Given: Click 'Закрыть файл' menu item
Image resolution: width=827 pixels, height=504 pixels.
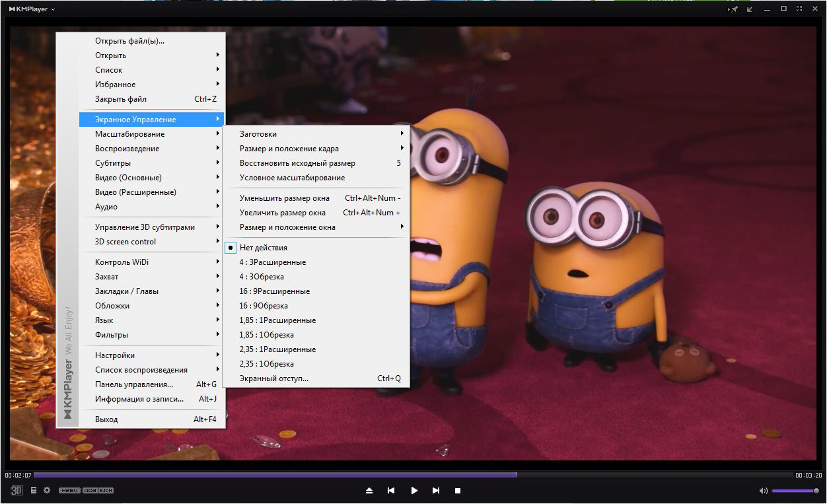Looking at the screenshot, I should click(151, 99).
